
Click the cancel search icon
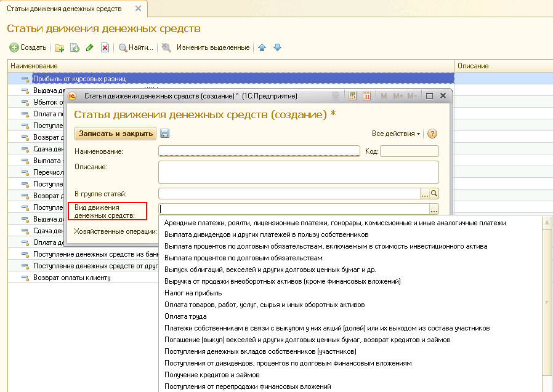tap(166, 47)
